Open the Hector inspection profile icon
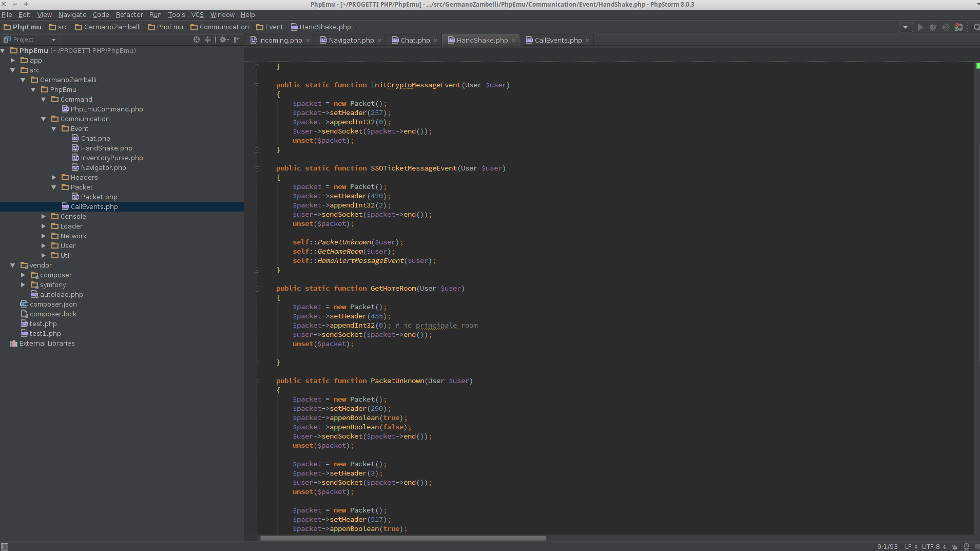The image size is (980, 551). click(967, 547)
